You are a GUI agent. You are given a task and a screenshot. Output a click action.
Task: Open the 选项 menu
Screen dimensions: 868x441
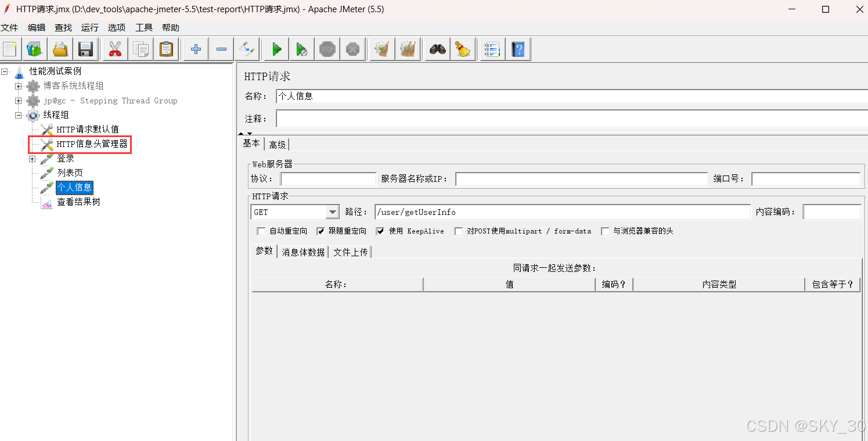(117, 27)
